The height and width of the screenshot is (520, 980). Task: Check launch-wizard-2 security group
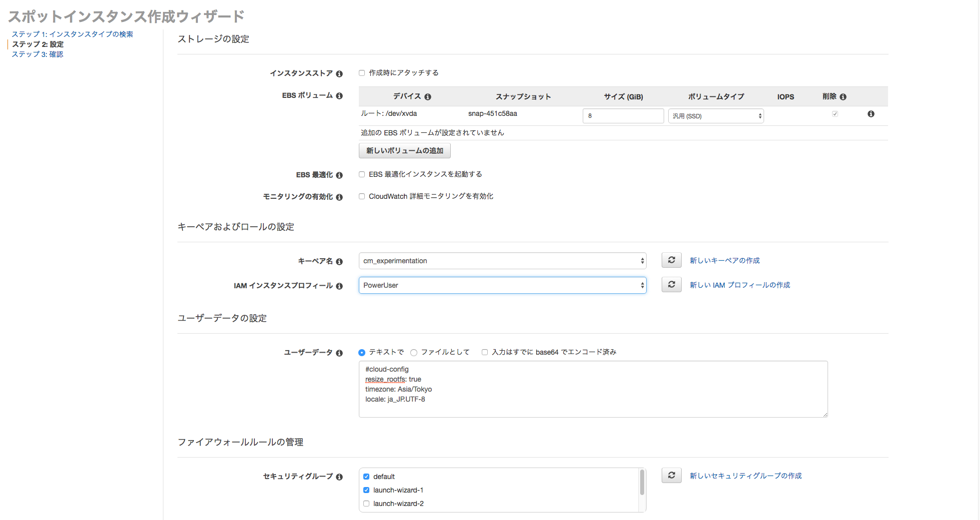point(366,504)
